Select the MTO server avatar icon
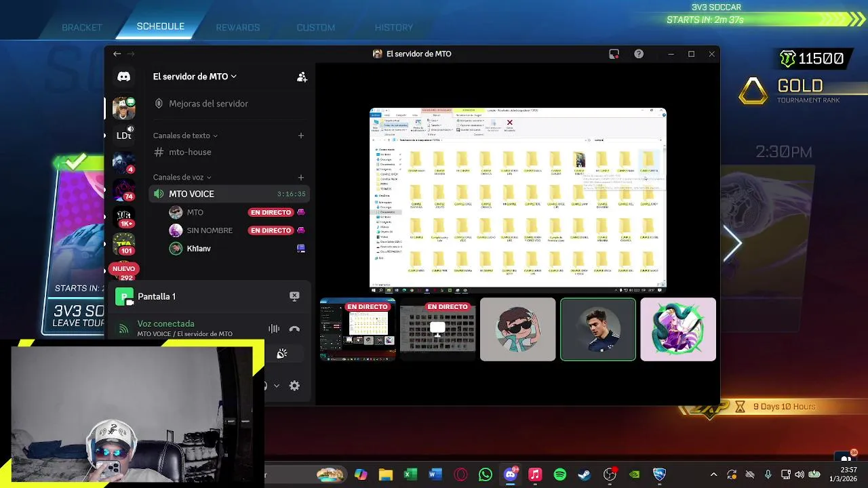Image resolution: width=868 pixels, height=488 pixels. (123, 108)
